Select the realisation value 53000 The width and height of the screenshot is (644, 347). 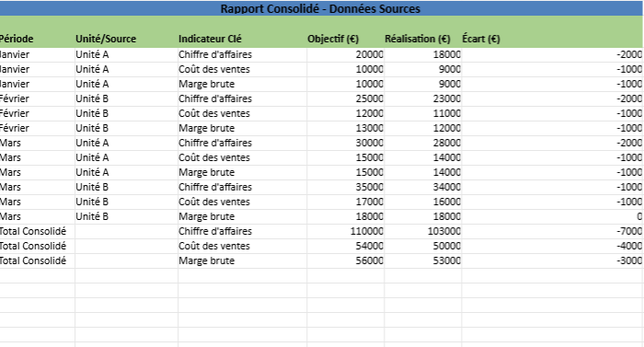click(x=422, y=261)
